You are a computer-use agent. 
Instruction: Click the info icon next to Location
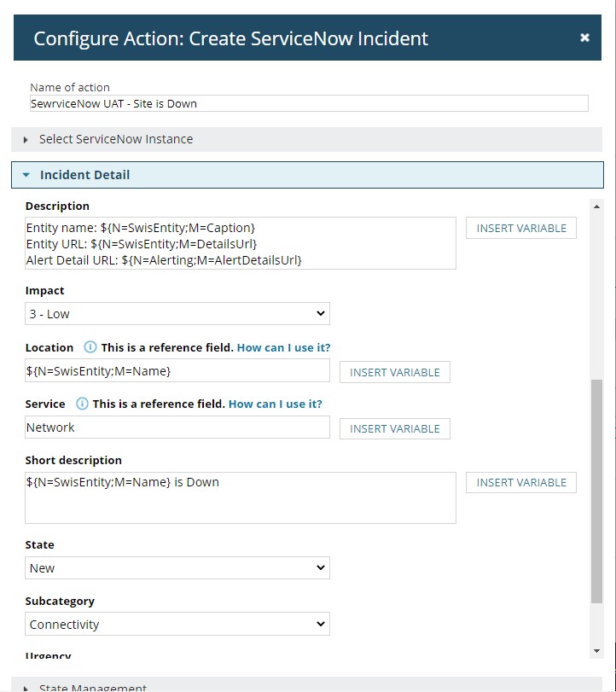[x=90, y=347]
